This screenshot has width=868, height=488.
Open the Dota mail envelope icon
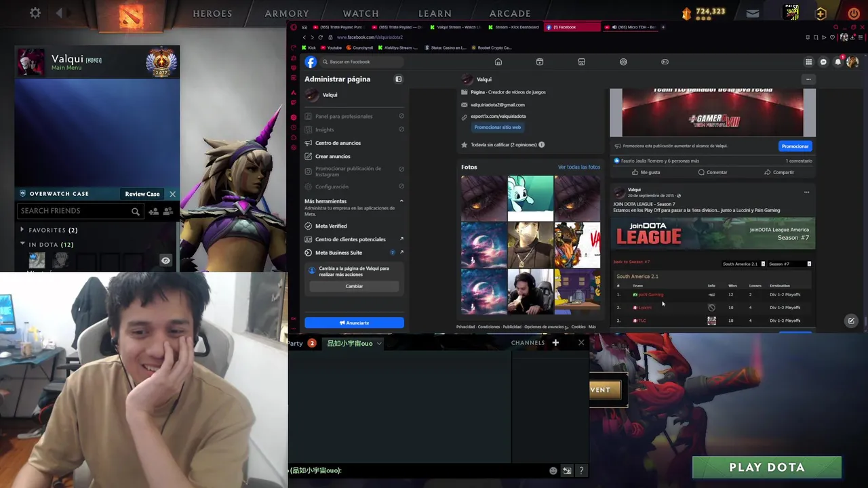(753, 13)
